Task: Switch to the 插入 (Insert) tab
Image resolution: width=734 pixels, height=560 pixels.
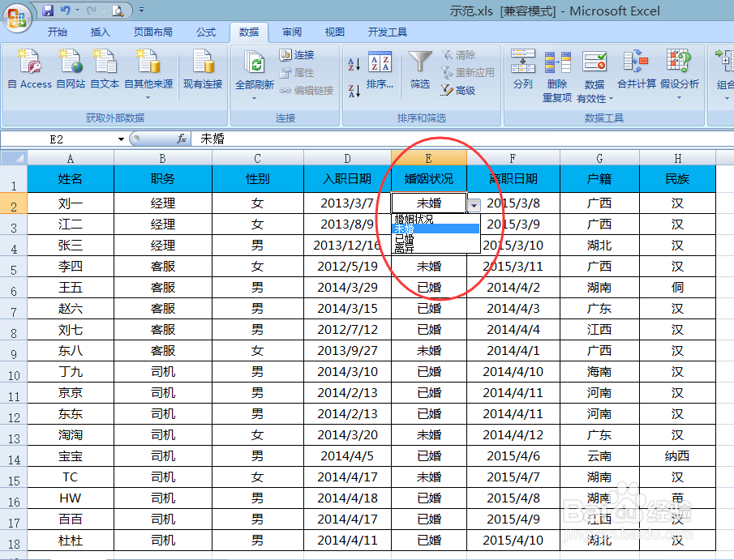Action: pyautogui.click(x=101, y=32)
